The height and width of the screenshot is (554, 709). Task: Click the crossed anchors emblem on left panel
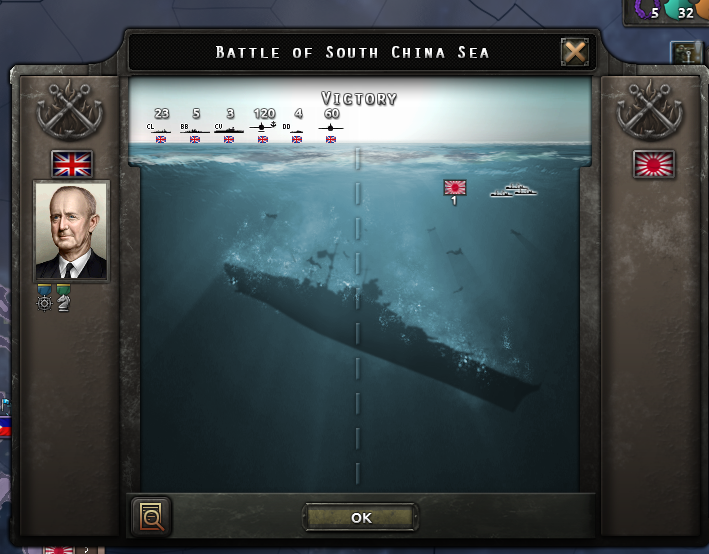(70, 110)
